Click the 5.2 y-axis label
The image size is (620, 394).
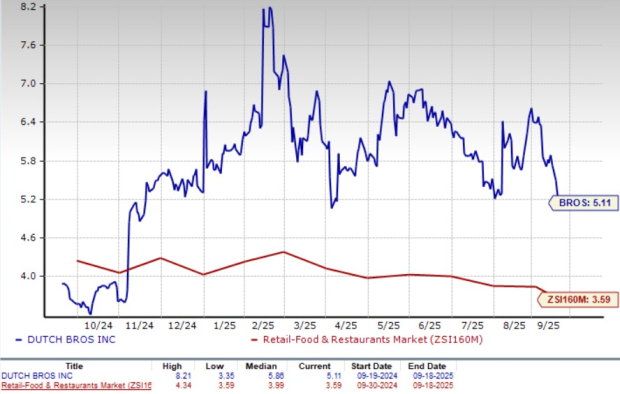pyautogui.click(x=28, y=199)
